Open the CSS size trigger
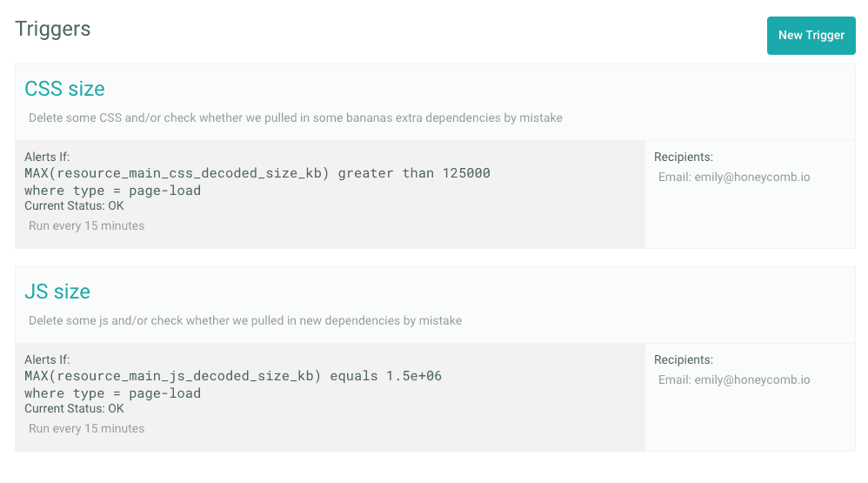The image size is (868, 483). point(64,89)
